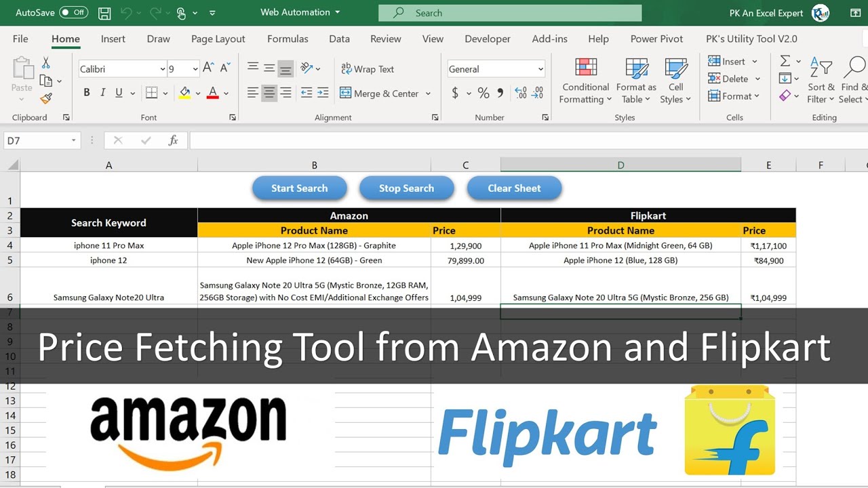Select Center horizontal alignment icon
The image size is (868, 488).
point(269,93)
